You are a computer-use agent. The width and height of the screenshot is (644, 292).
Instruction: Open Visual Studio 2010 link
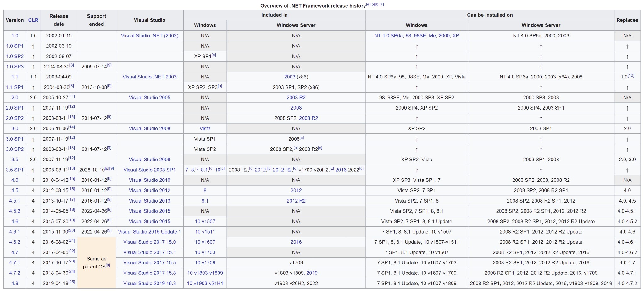click(x=150, y=180)
